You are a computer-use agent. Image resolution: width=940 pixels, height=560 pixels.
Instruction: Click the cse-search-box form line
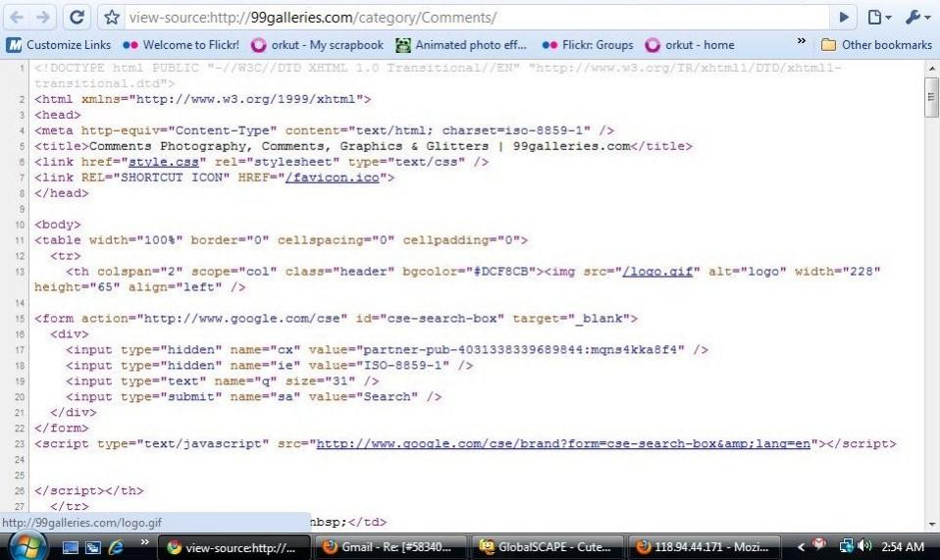pos(336,319)
